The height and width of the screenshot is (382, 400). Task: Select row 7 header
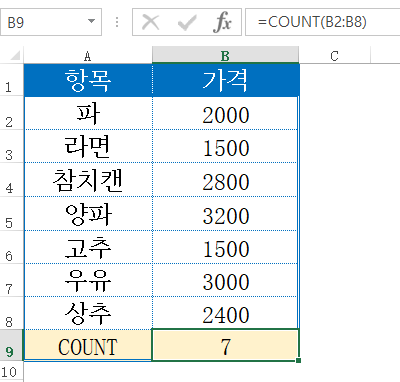(x=12, y=280)
